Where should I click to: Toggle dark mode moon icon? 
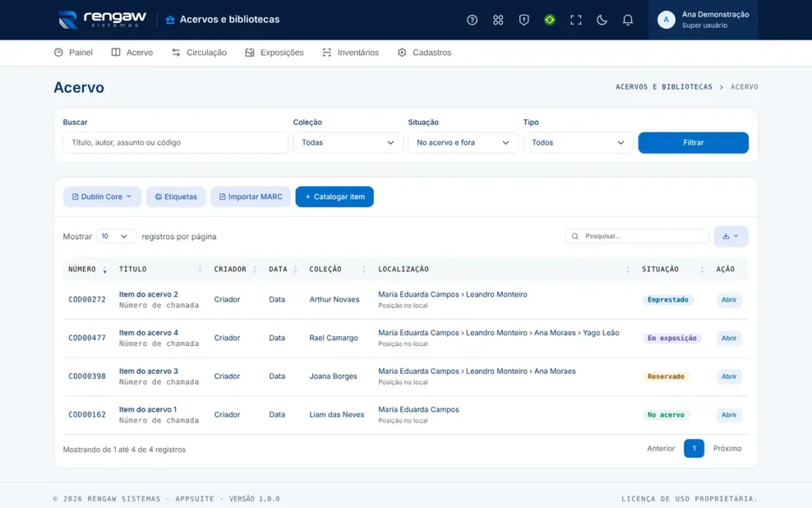point(601,20)
